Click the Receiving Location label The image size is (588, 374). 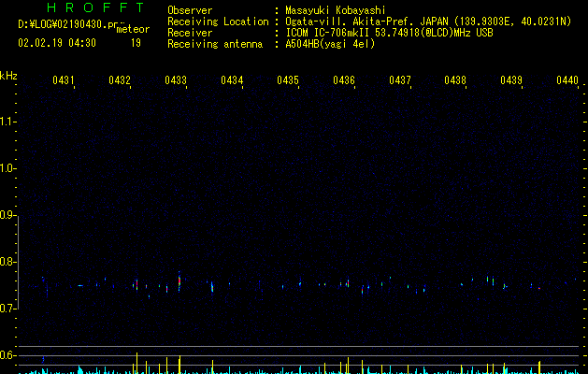pos(218,22)
